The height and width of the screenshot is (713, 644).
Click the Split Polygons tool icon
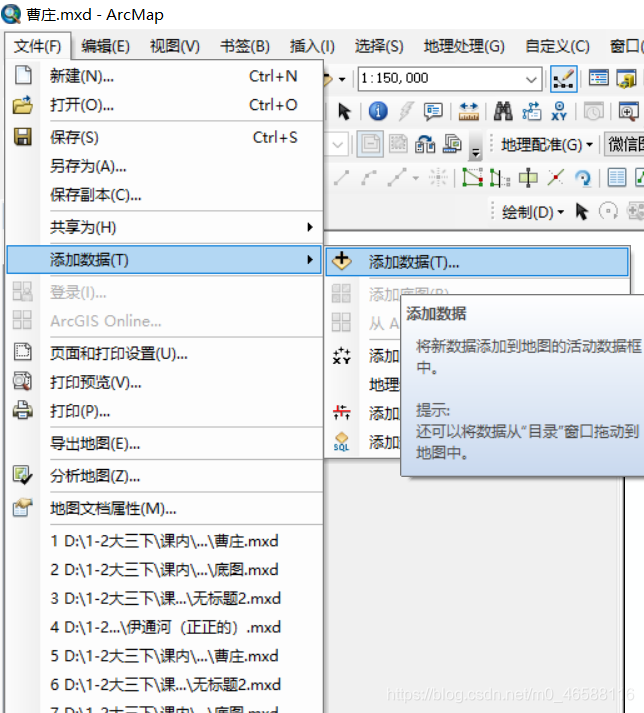point(528,177)
